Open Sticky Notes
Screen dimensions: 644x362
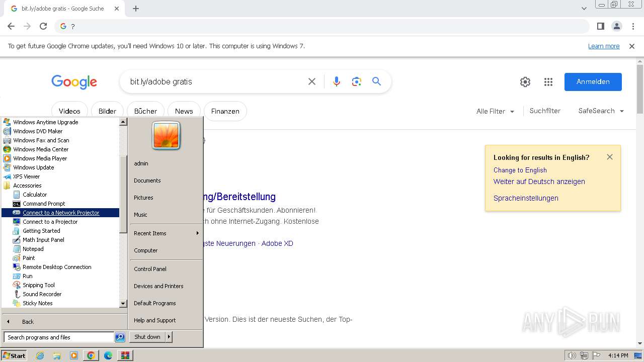tap(37, 303)
